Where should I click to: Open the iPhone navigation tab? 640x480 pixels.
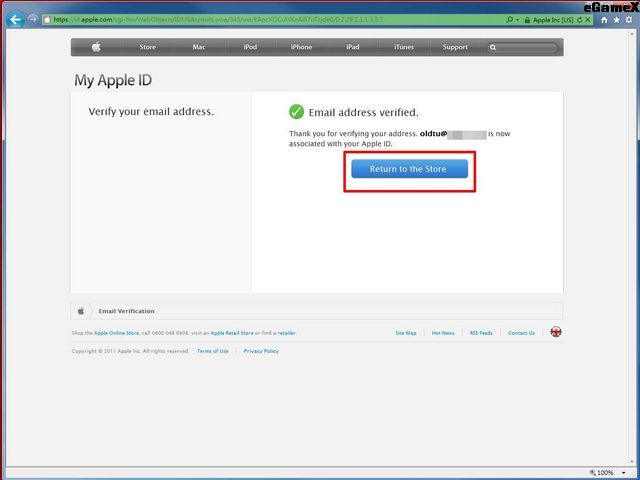tap(301, 47)
